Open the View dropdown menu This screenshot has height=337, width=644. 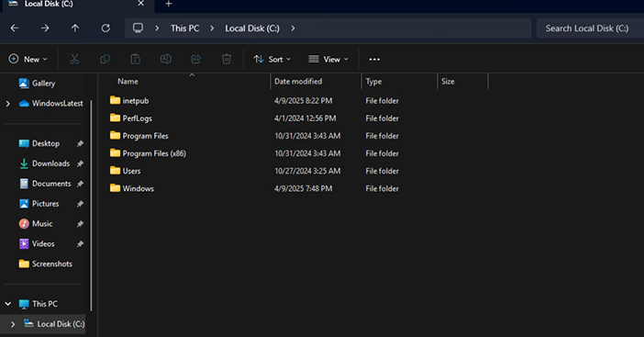(328, 59)
